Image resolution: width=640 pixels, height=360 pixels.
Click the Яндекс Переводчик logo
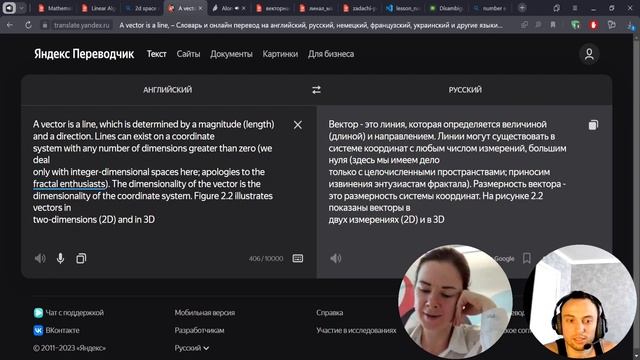[x=84, y=54]
